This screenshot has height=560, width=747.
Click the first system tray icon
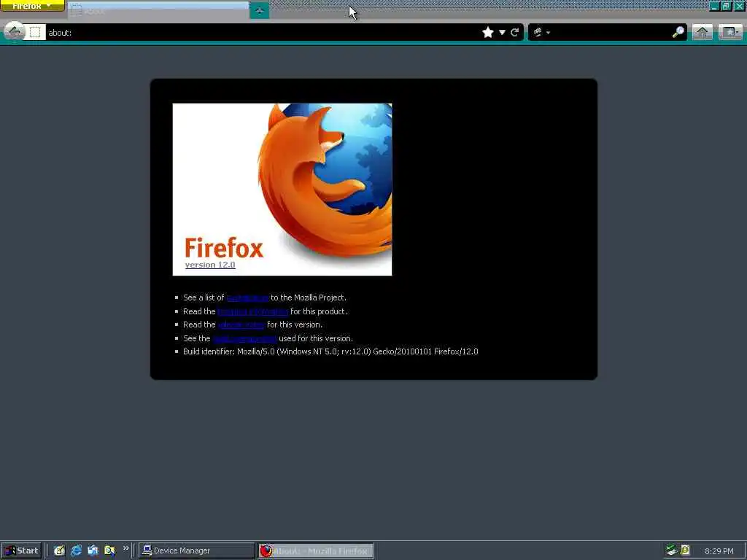pos(672,550)
